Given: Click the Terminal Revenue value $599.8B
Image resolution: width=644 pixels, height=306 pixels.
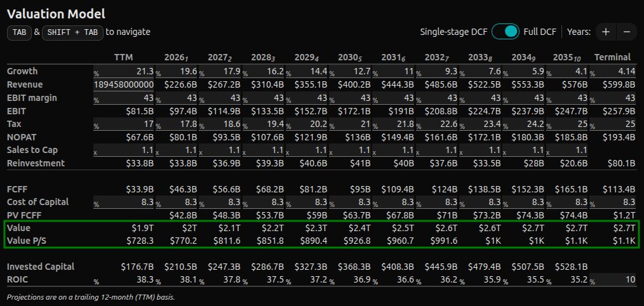Looking at the screenshot, I should pyautogui.click(x=619, y=85).
